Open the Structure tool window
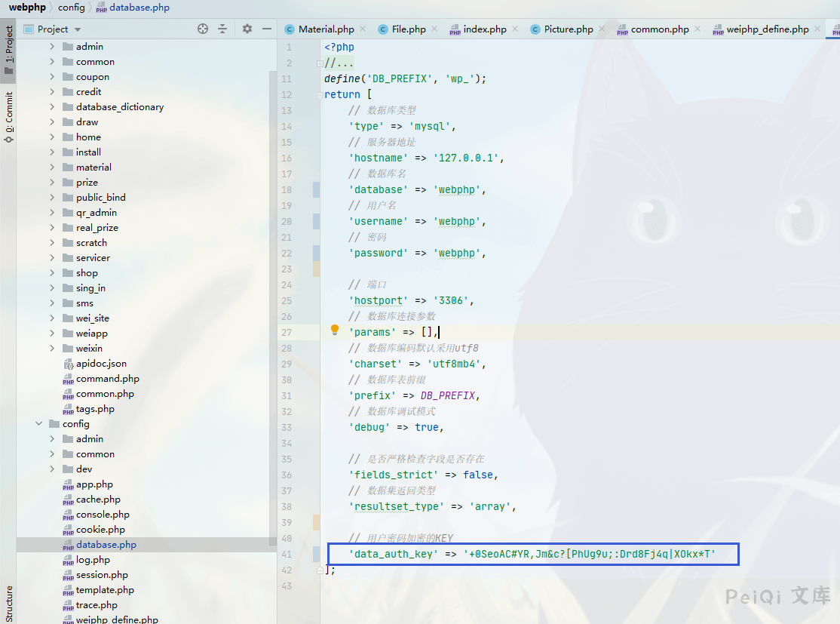This screenshot has height=624, width=840. coord(8,602)
